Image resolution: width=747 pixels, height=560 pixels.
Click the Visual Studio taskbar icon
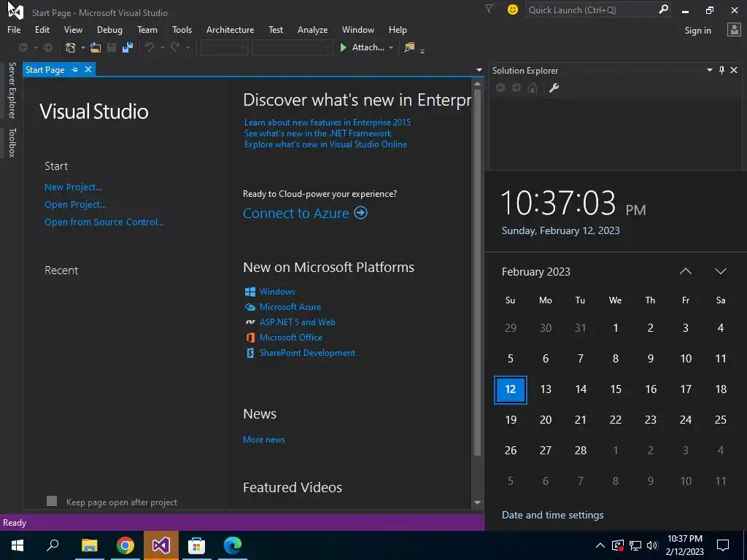click(x=161, y=545)
